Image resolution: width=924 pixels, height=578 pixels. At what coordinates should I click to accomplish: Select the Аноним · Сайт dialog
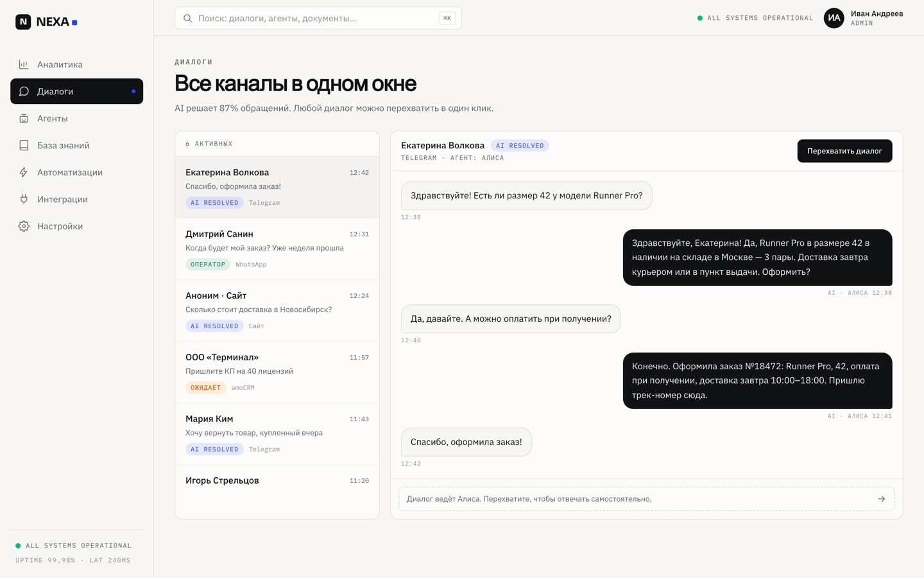coord(277,310)
